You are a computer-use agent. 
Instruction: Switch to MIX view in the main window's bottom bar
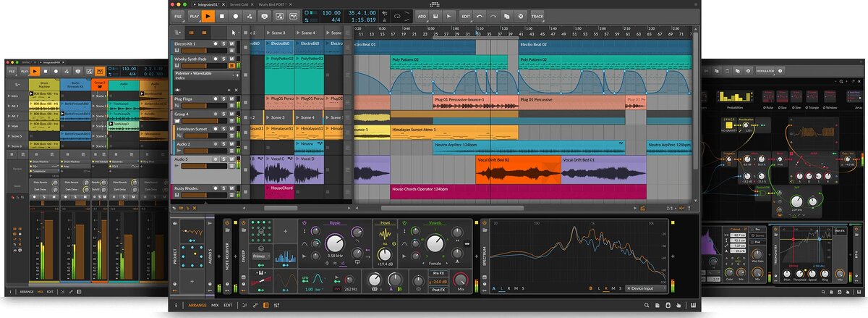[215, 305]
